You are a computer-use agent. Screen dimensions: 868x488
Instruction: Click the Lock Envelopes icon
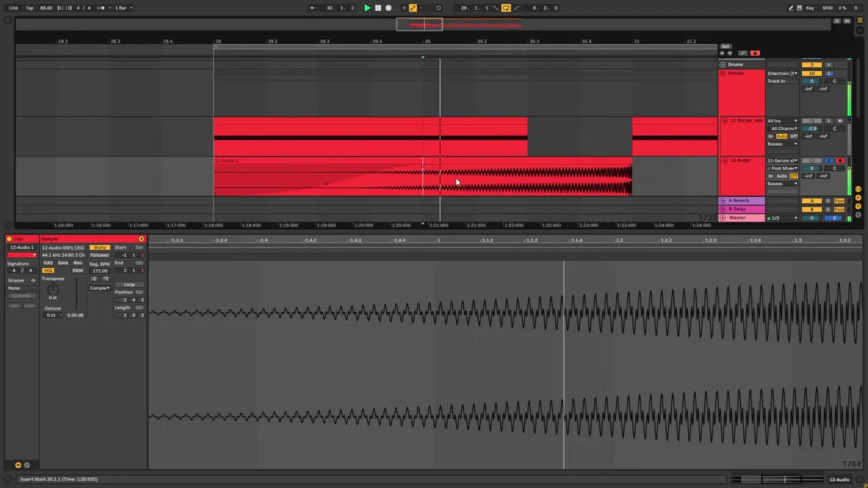tap(755, 53)
